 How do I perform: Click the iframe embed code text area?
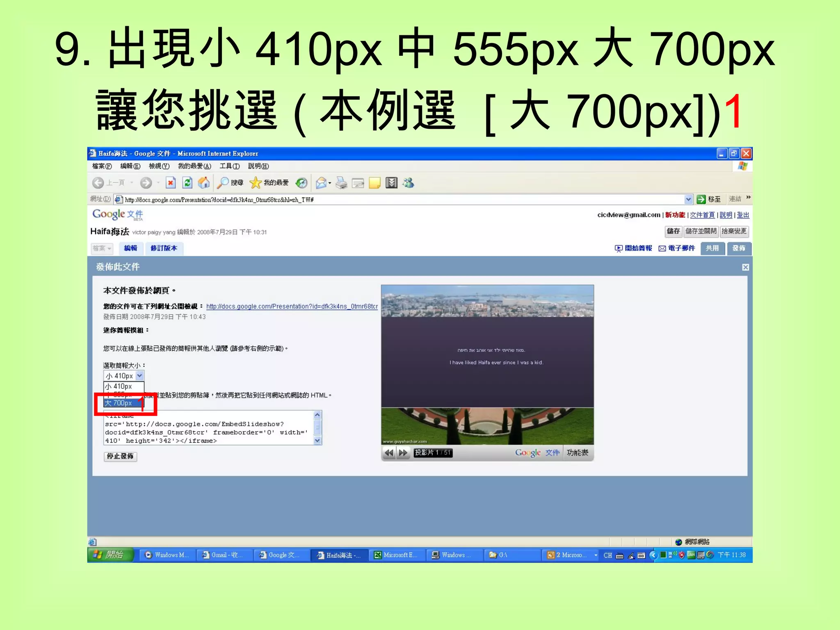tap(208, 428)
